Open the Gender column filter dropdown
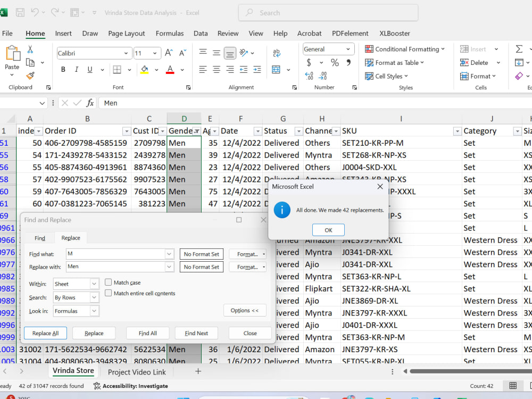Image resolution: width=532 pixels, height=399 pixels. [197, 131]
